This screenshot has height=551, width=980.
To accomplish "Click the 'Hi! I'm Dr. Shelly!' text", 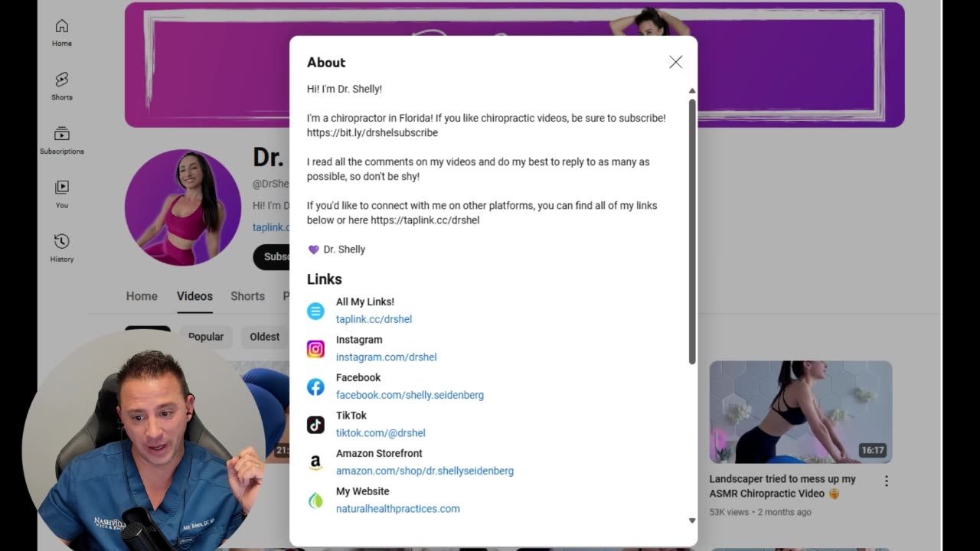I will 345,89.
